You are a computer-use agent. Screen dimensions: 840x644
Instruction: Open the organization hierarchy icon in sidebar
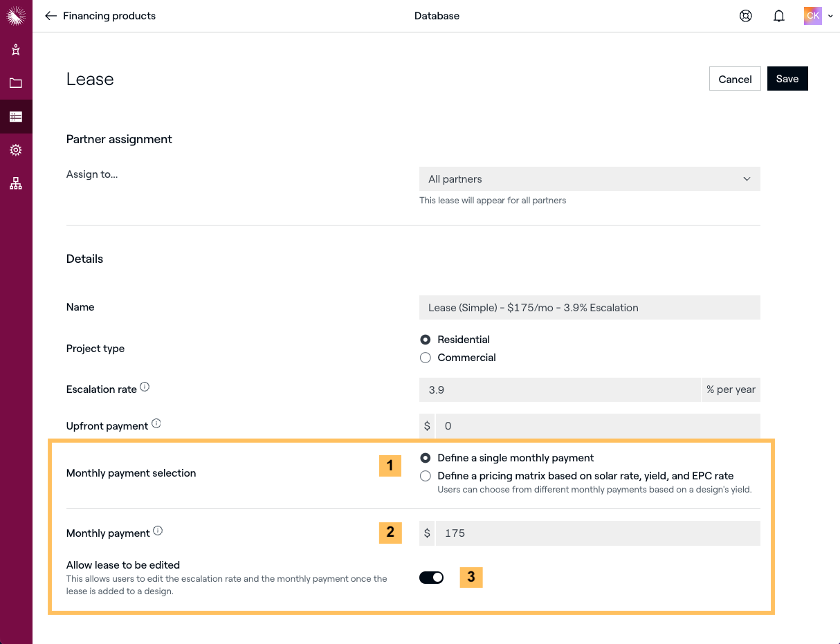(x=16, y=183)
